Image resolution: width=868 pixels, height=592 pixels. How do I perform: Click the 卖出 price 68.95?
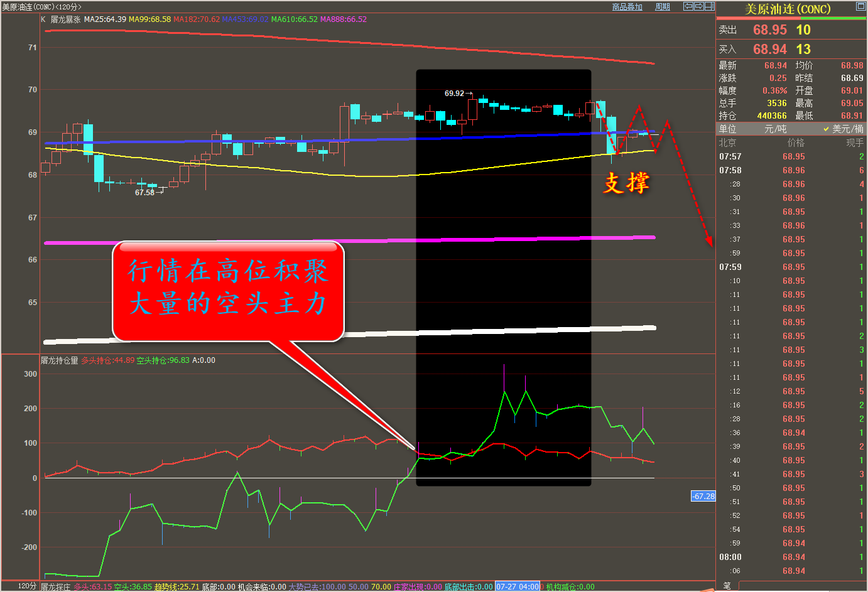(770, 30)
